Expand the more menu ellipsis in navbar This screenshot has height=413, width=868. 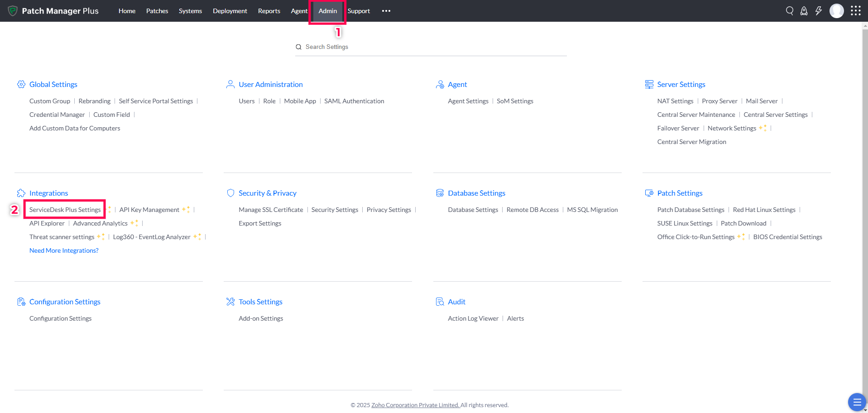(386, 11)
